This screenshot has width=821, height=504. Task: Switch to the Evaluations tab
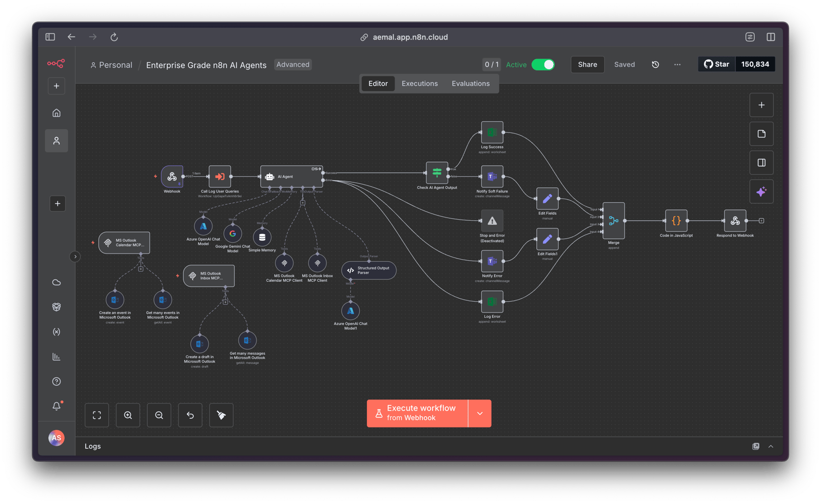coord(471,84)
